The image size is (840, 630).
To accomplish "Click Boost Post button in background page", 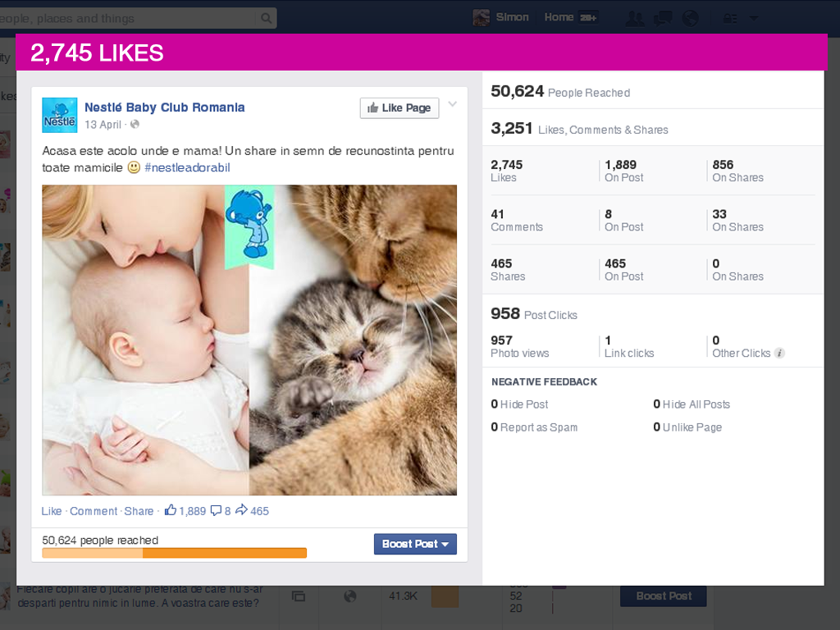I will (663, 596).
